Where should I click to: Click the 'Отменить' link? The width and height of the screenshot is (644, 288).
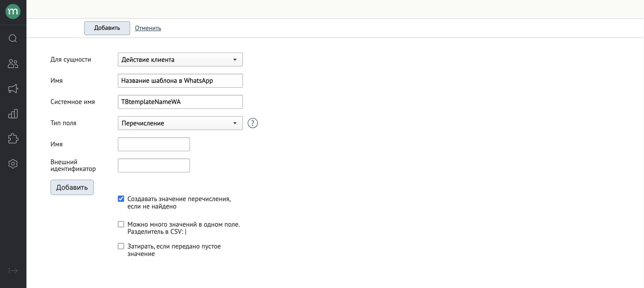[148, 28]
